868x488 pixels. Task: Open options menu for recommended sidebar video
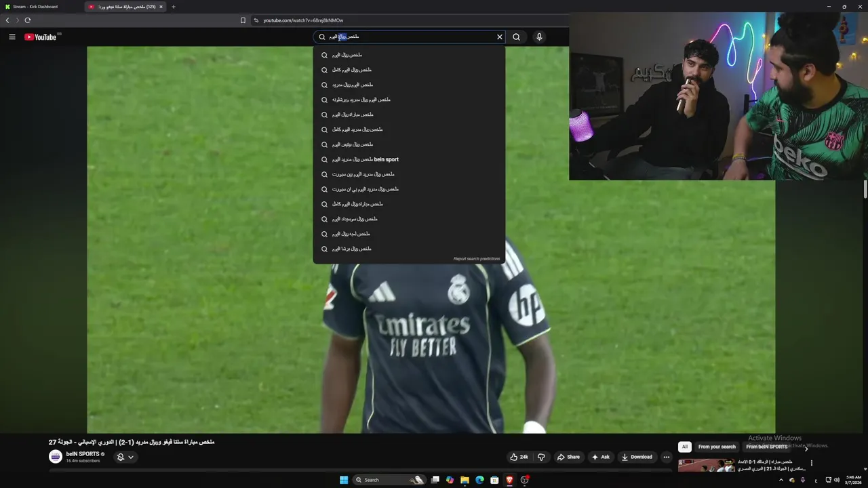811,464
